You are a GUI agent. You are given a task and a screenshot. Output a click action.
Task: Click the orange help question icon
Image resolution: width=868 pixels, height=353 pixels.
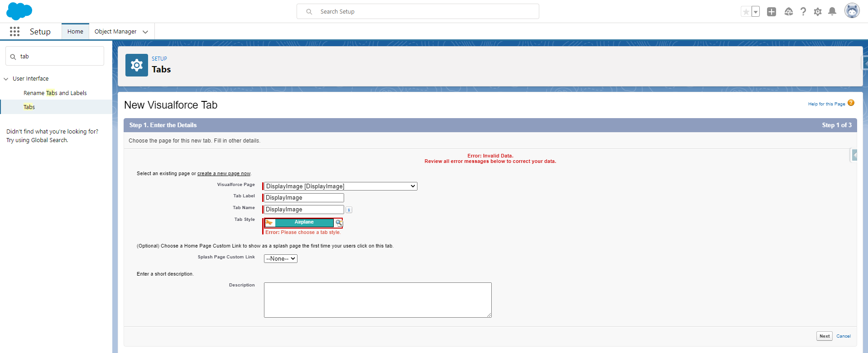point(851,103)
